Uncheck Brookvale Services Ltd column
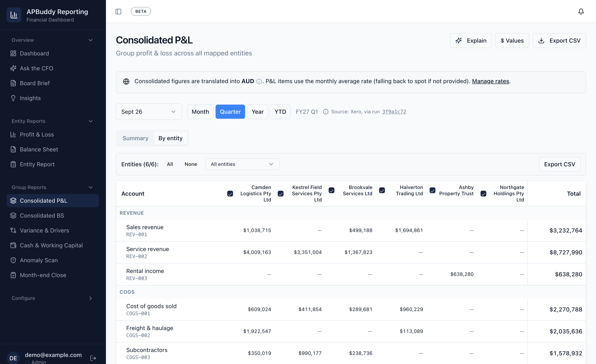This screenshot has width=596, height=364. coord(331,190)
